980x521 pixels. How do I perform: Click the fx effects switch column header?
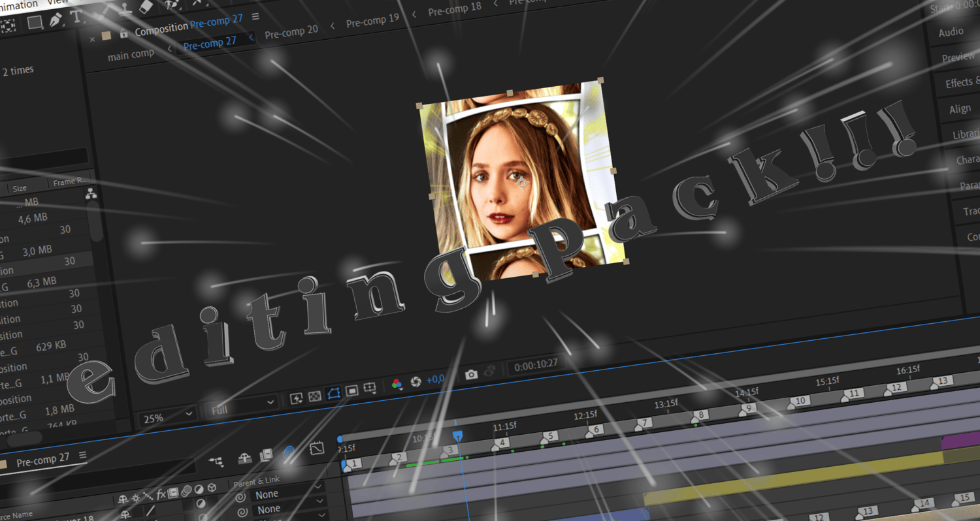(x=161, y=494)
